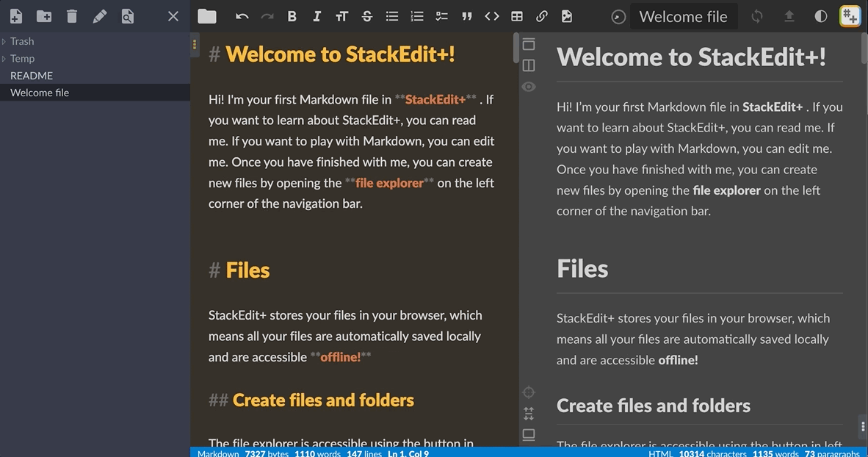868x457 pixels.
Task: Click 'Ln 1, Col 9' in status bar
Action: point(408,453)
